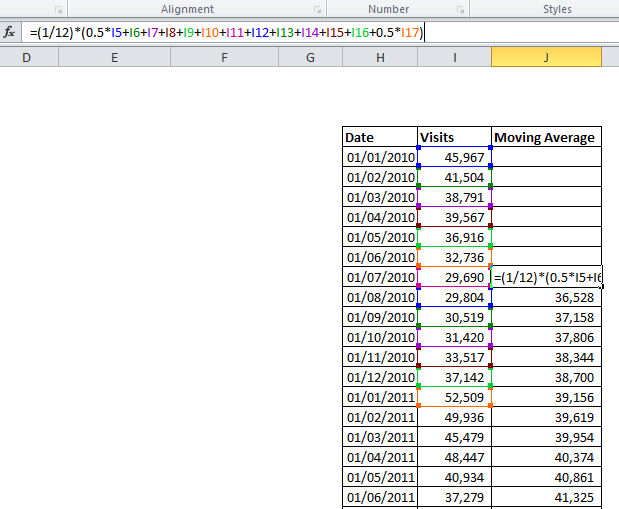Open the Number format dialog launcher

461,9
